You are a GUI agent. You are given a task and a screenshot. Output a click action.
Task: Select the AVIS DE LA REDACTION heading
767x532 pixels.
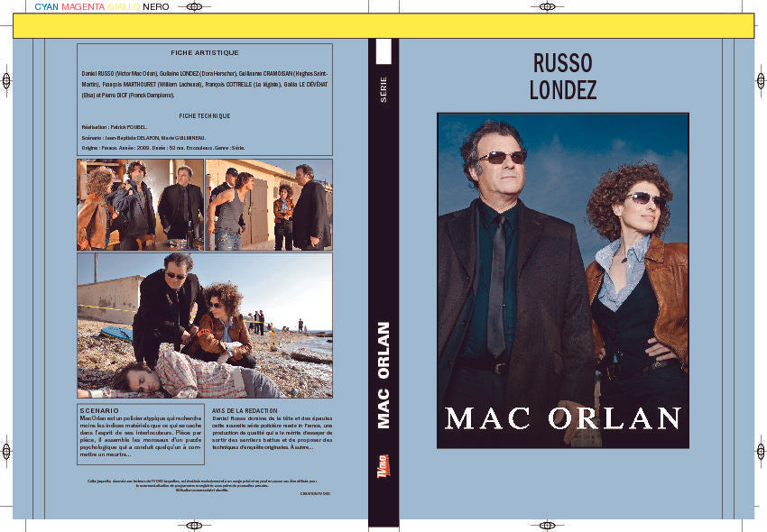[x=245, y=411]
